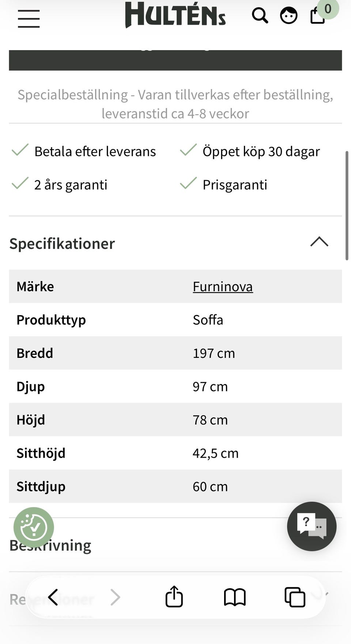Viewport: 351px width, 644px height.
Task: Go back with browser back arrow
Action: 53,597
